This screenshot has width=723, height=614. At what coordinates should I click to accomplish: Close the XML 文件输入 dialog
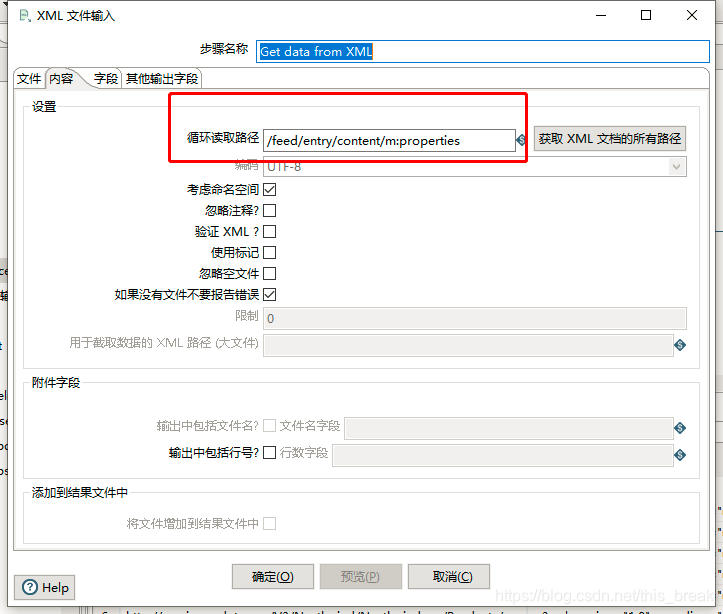692,15
